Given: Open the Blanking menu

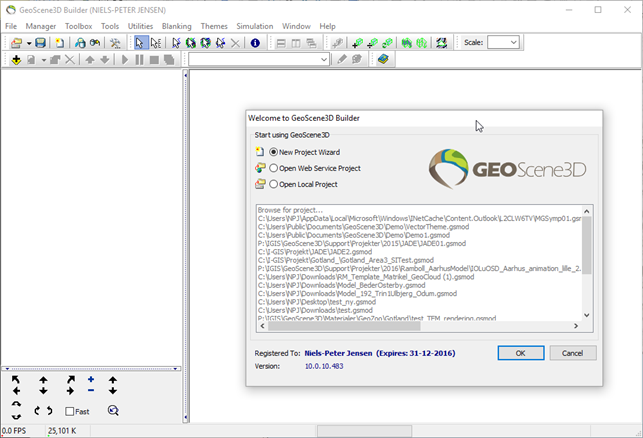Looking at the screenshot, I should [x=176, y=26].
